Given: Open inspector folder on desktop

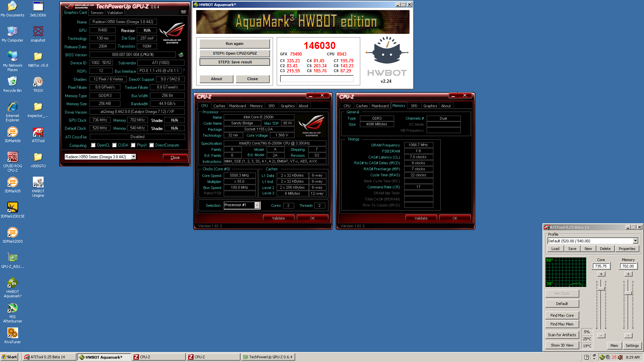Looking at the screenshot, I should click(x=38, y=110).
